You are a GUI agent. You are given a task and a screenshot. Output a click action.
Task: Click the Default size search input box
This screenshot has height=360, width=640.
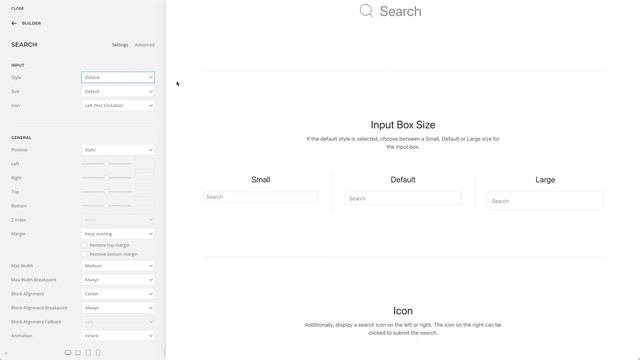pos(403,198)
